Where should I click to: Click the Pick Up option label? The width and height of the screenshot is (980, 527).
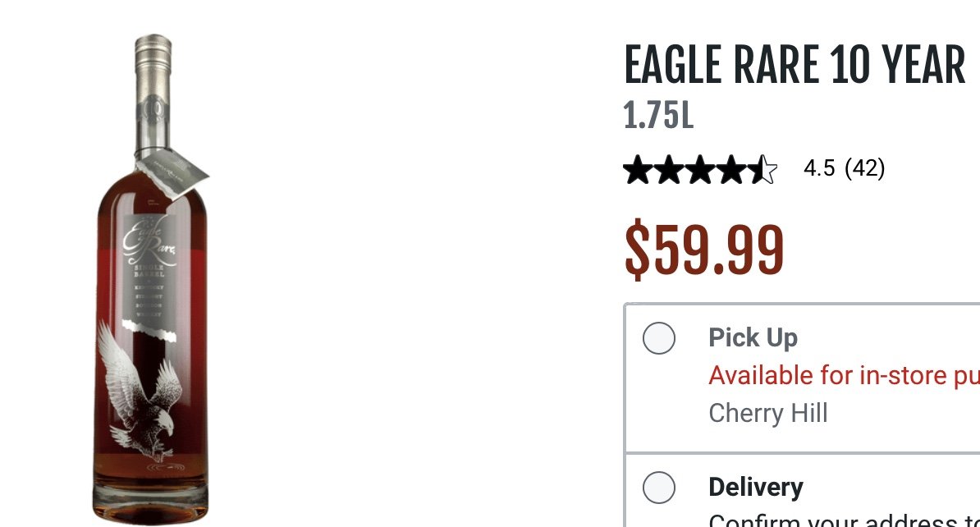point(753,337)
